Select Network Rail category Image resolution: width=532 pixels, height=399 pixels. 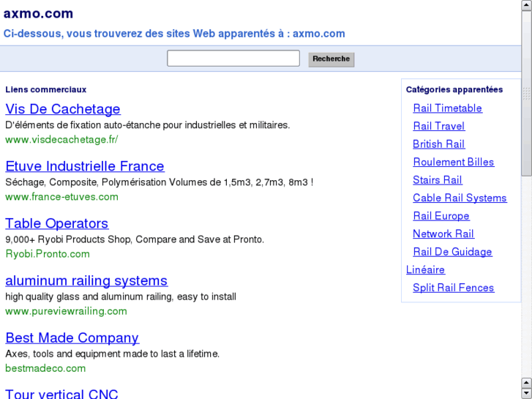[443, 234]
